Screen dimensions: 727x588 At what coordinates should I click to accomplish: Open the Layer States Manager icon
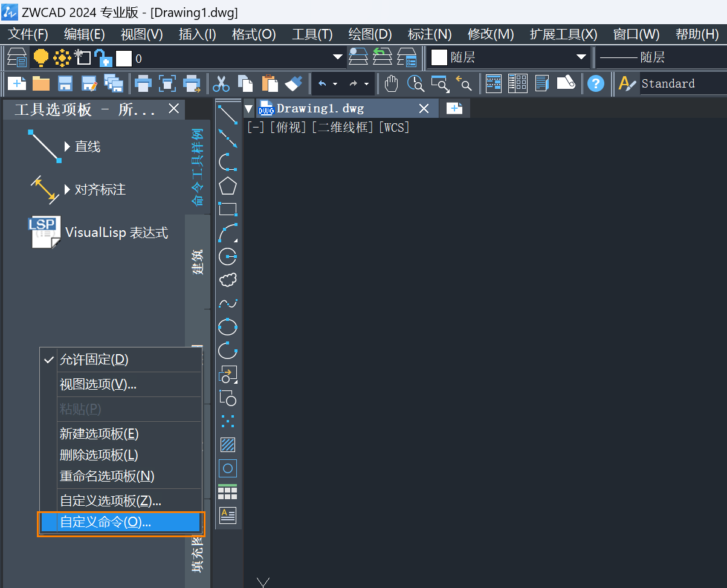pyautogui.click(x=407, y=57)
